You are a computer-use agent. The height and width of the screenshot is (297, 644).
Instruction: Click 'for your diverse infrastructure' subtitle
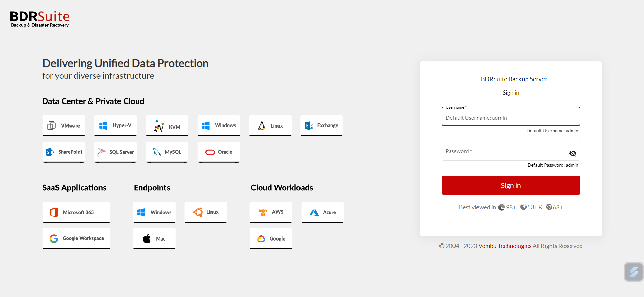click(x=98, y=76)
